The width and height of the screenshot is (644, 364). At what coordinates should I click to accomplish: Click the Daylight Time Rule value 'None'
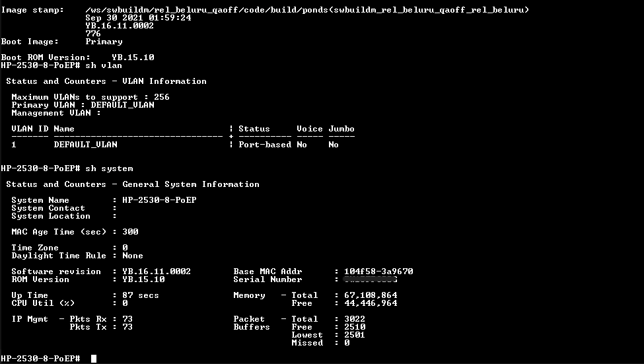click(x=132, y=256)
